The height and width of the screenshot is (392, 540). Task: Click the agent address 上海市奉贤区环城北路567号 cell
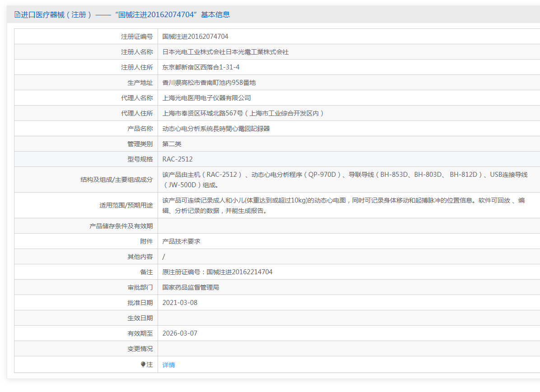[243, 113]
